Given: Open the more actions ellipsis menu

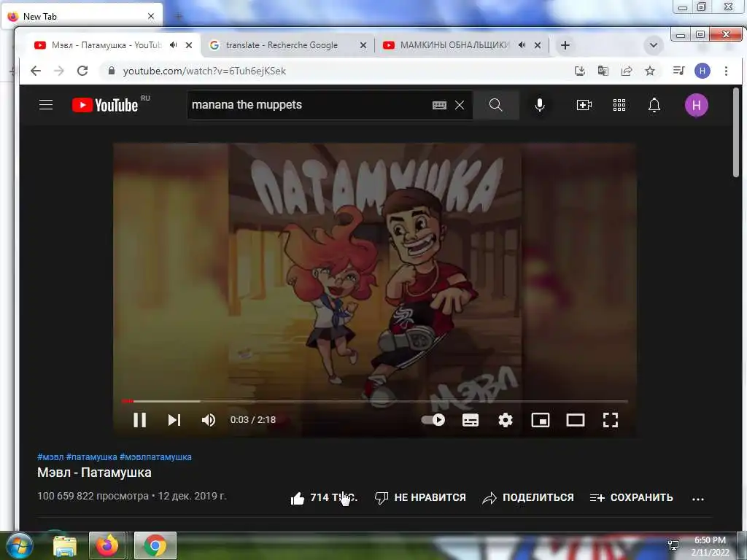Looking at the screenshot, I should click(698, 499).
